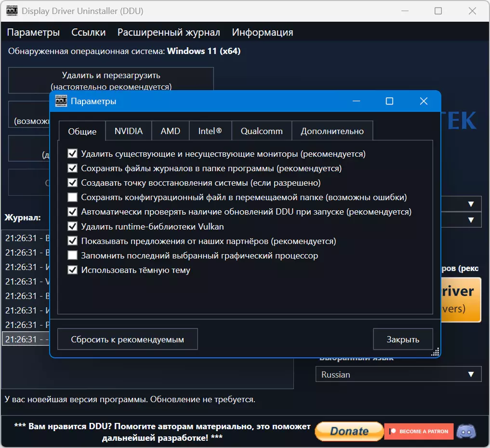
Task: Toggle Сохранять файлы журналов в папке программы
Action: coord(72,168)
